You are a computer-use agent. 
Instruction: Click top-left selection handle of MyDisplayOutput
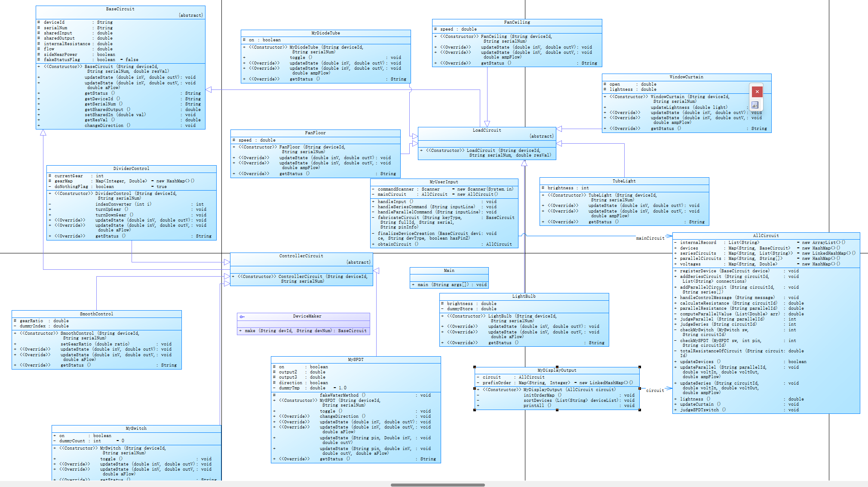click(x=475, y=367)
